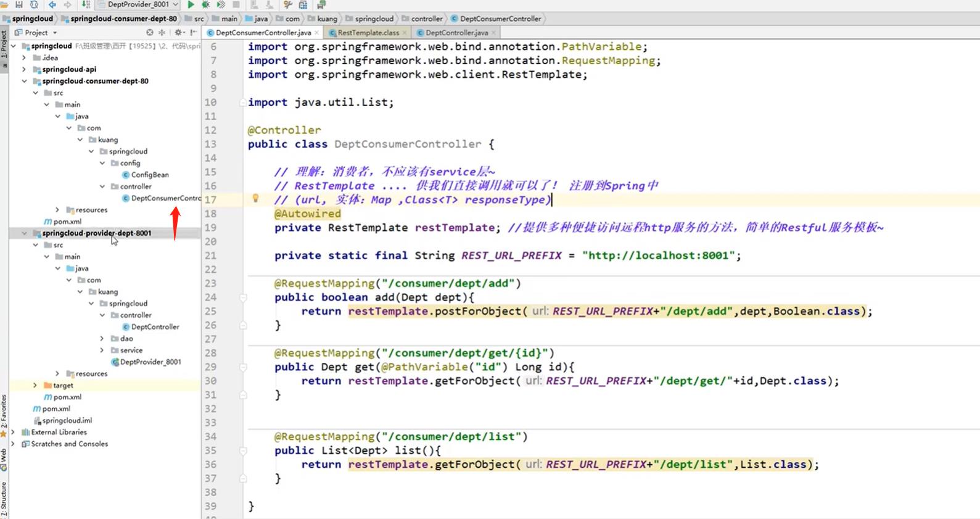Image resolution: width=980 pixels, height=519 pixels.
Task: Collapse the springcloud-provider-dept-8001 module
Action: point(24,233)
